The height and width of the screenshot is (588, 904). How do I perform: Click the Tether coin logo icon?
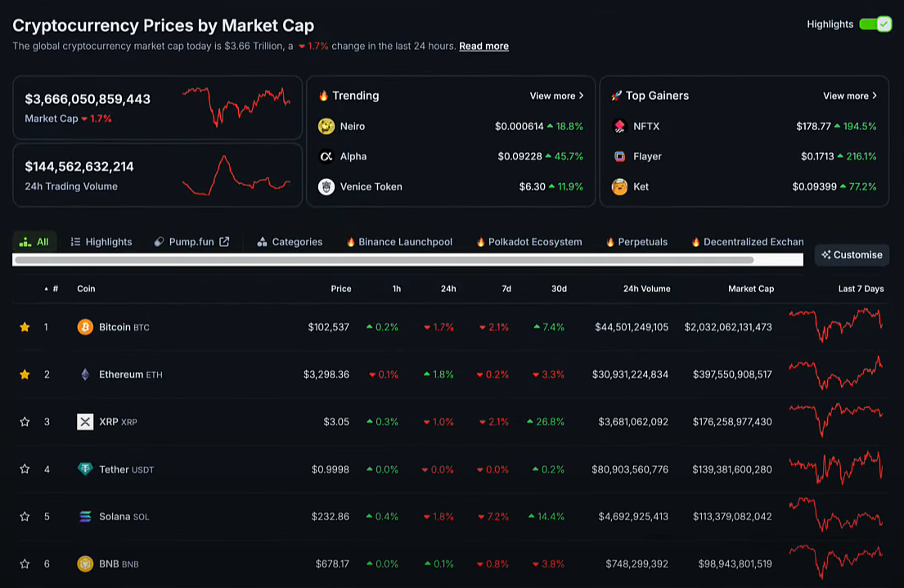pos(85,469)
